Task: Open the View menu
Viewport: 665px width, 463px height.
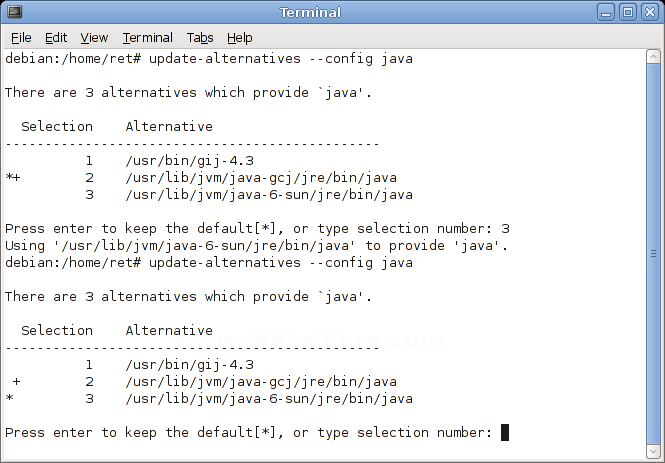Action: (94, 37)
